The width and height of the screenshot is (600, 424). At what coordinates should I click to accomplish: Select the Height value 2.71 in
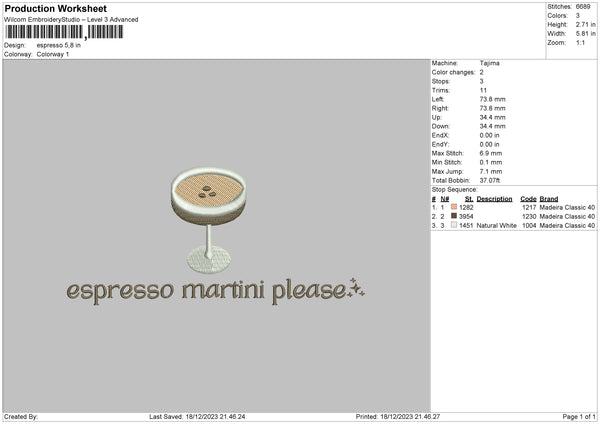click(x=585, y=24)
